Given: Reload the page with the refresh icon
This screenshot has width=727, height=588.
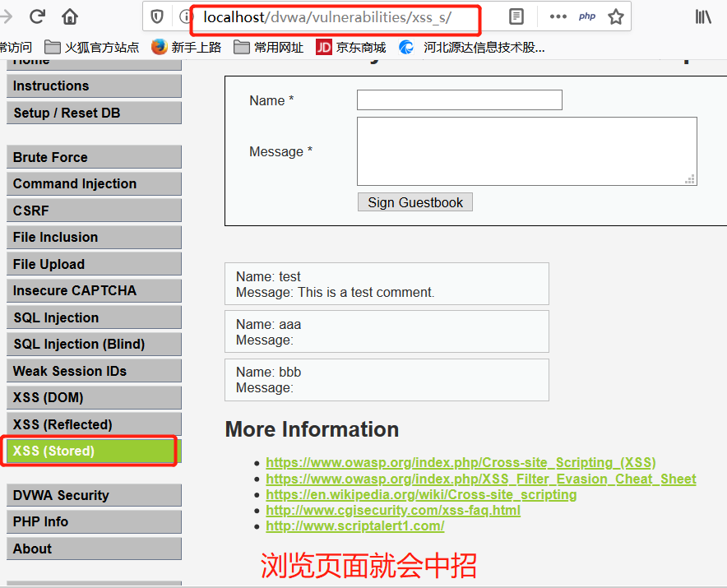Looking at the screenshot, I should [x=37, y=16].
